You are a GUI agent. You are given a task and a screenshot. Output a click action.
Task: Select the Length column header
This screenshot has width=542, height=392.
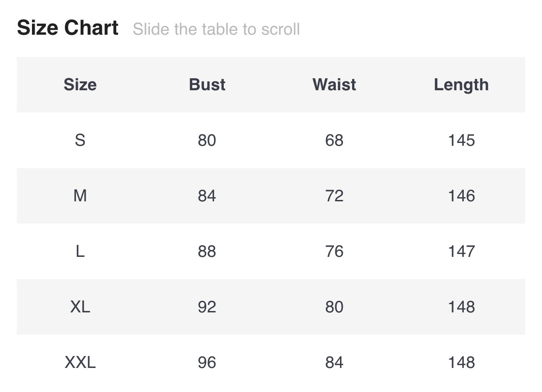point(461,85)
